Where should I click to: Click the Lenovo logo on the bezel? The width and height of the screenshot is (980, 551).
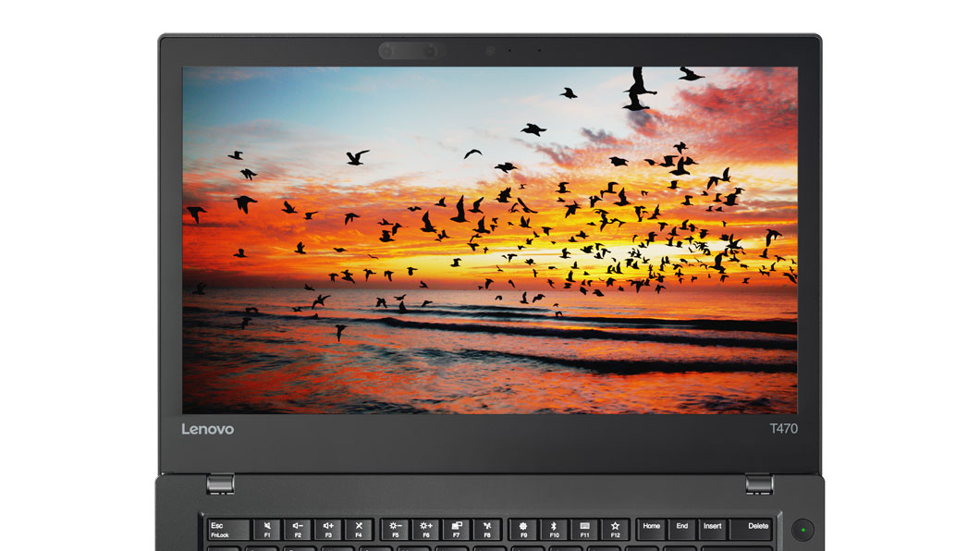coord(207,429)
